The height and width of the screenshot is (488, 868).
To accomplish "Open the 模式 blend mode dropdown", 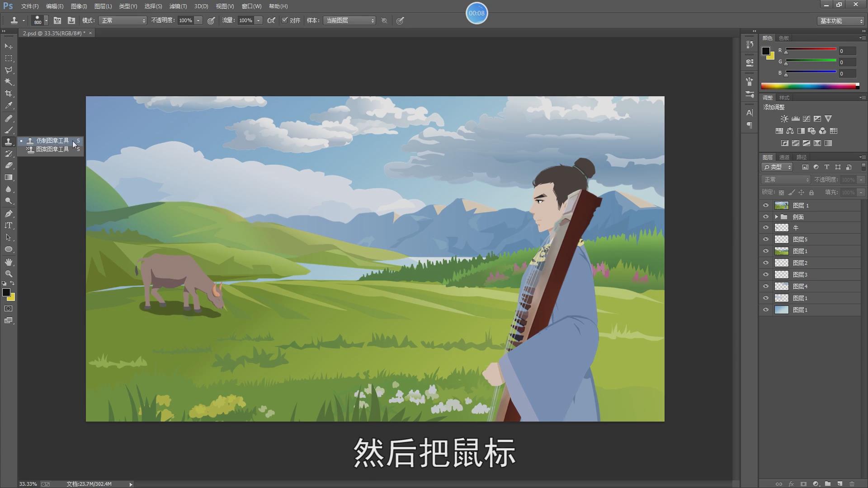I will 123,20.
